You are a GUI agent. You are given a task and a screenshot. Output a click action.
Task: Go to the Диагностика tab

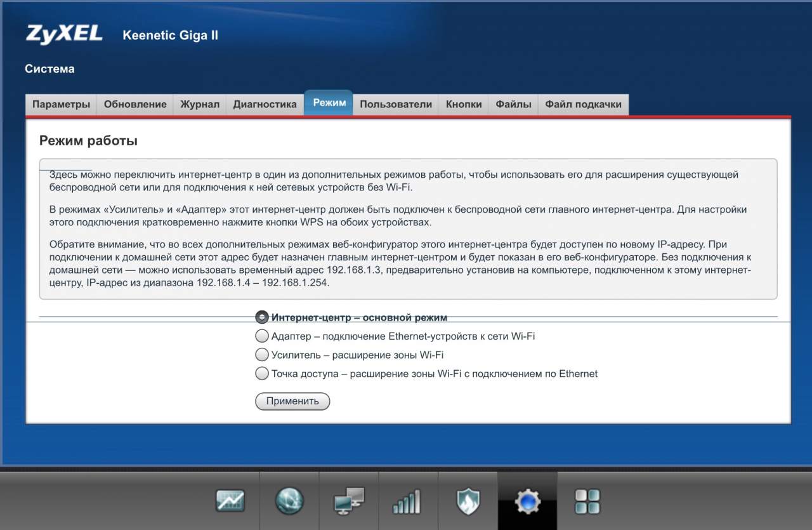point(265,105)
